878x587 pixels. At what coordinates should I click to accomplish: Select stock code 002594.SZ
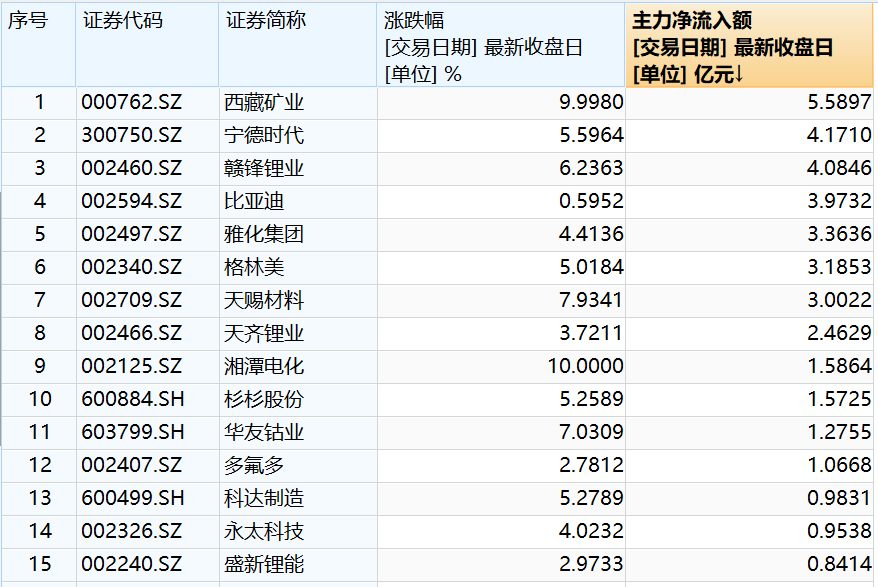(132, 202)
